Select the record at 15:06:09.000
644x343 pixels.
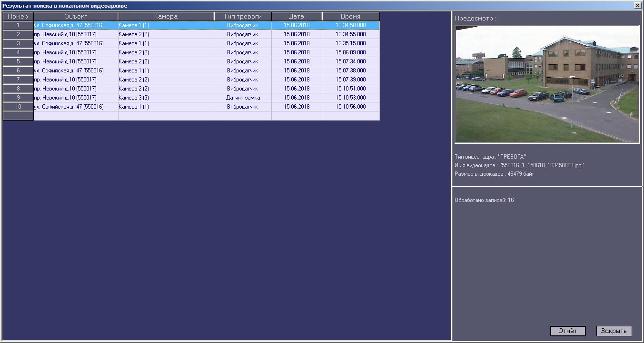350,52
